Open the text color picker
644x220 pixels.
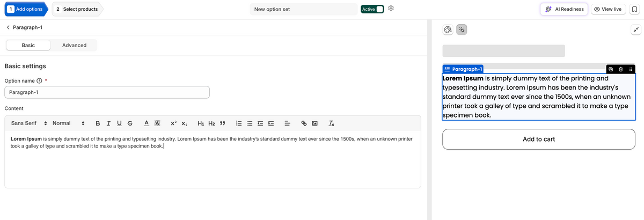tap(147, 123)
